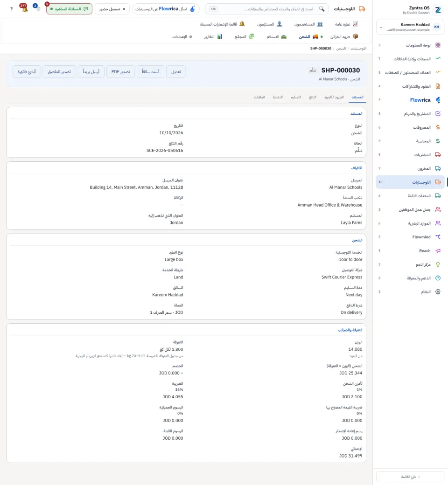Click Check-in attendance button (تسجيل حضور)
This screenshot has width=448, height=485.
click(112, 9)
